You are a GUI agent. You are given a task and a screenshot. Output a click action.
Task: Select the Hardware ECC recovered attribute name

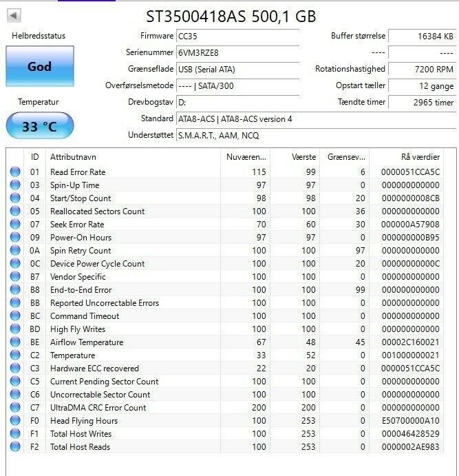(94, 369)
